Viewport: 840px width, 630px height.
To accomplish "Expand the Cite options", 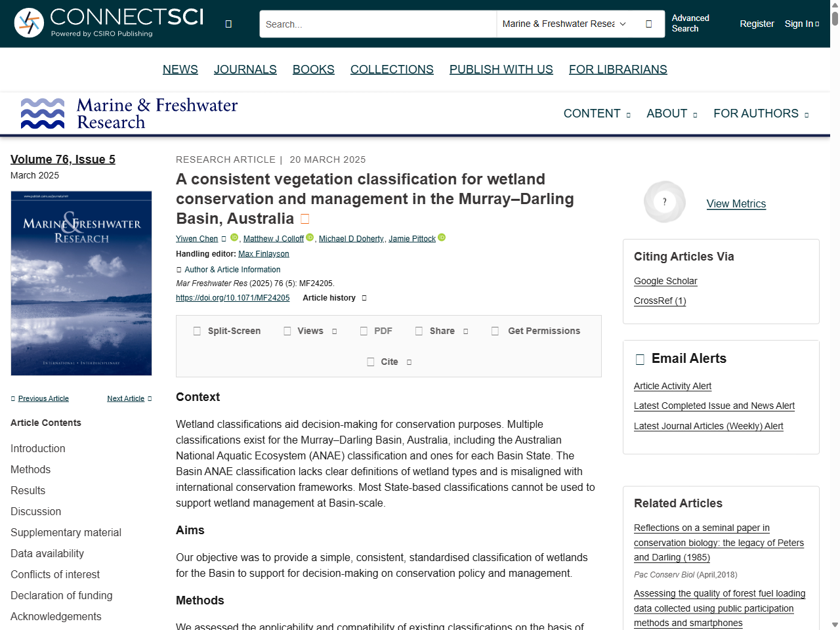I will [389, 362].
